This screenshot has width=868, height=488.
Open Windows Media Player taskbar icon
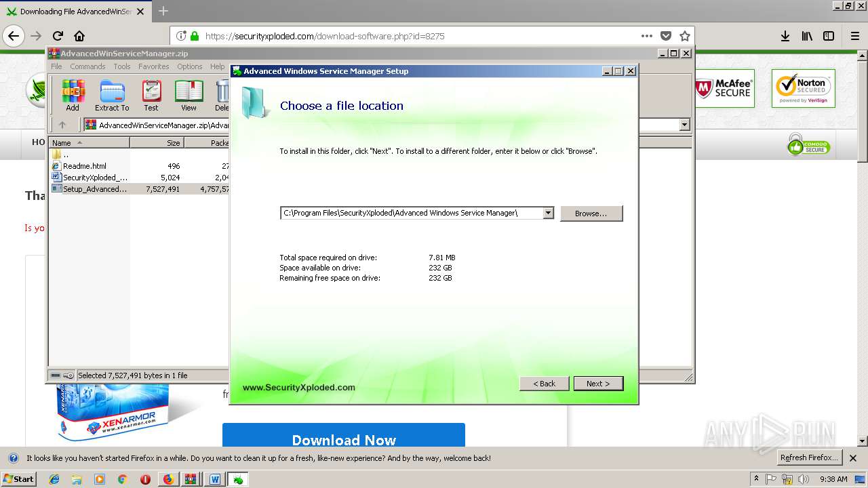tap(100, 479)
